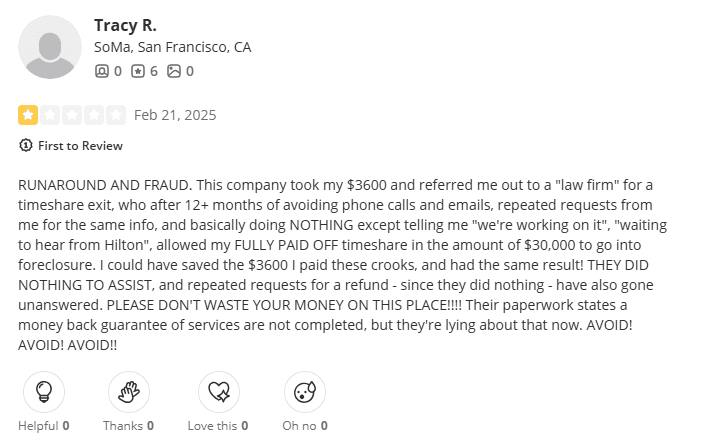Click the SoMa, San Francisco, CA location text
This screenshot has height=446, width=722.
pos(172,47)
